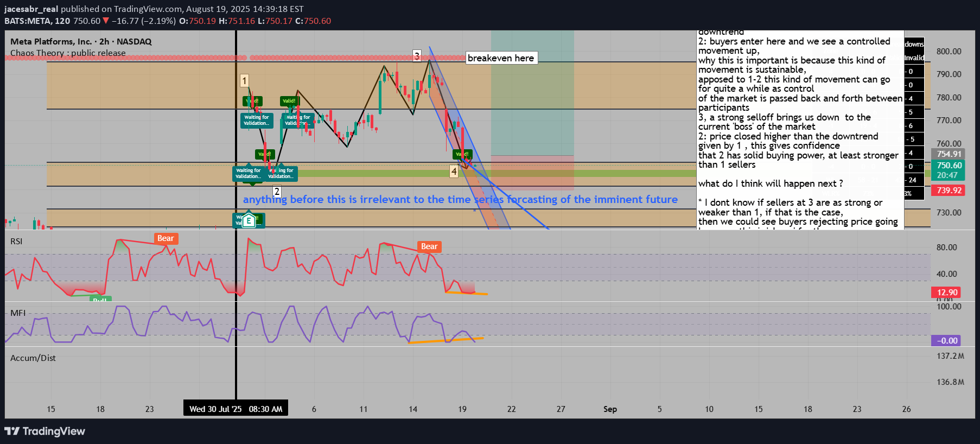Screen dimensions: 980x444
Task: Click the TradingView logo at bottom left
Action: [x=45, y=432]
